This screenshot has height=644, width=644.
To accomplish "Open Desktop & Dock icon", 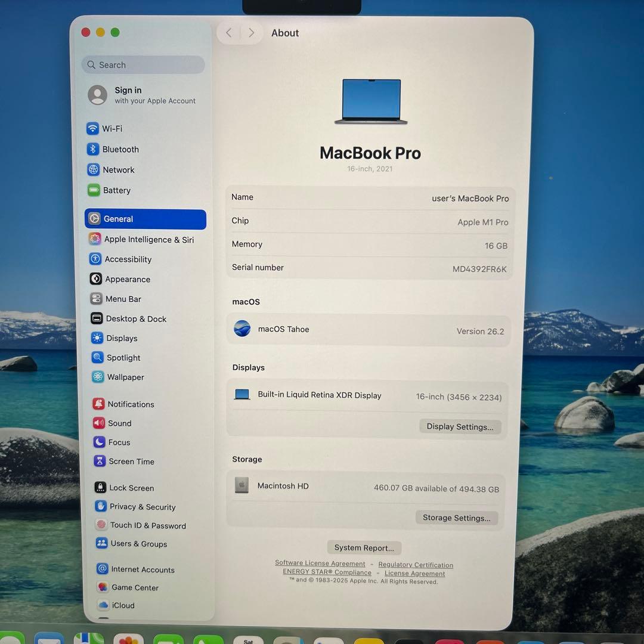I will click(97, 318).
